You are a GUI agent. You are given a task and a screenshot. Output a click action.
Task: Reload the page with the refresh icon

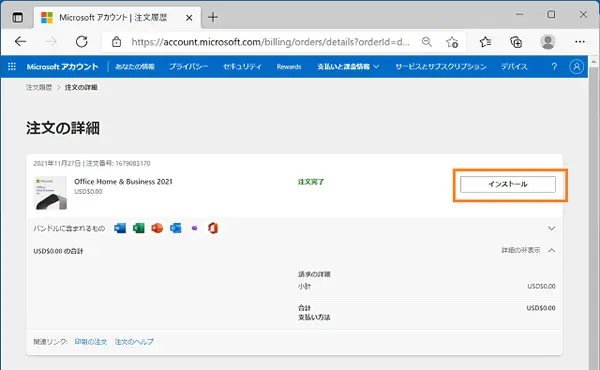tap(82, 41)
